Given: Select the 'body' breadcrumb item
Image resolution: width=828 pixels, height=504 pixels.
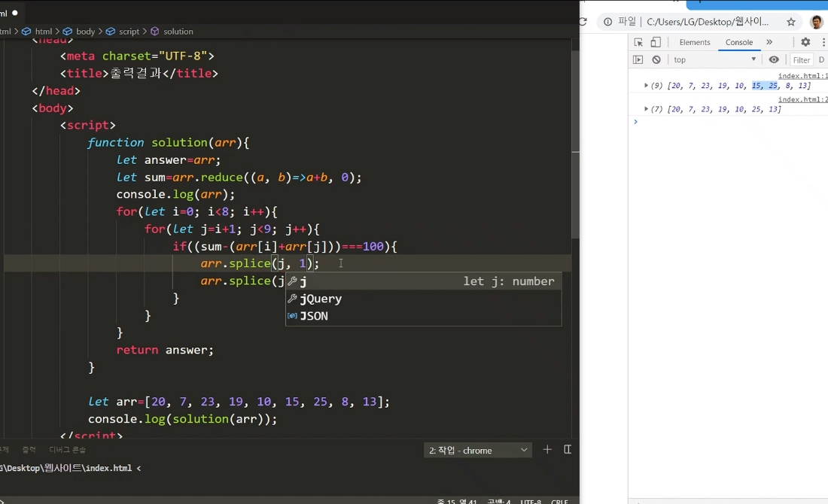Looking at the screenshot, I should pos(86,32).
